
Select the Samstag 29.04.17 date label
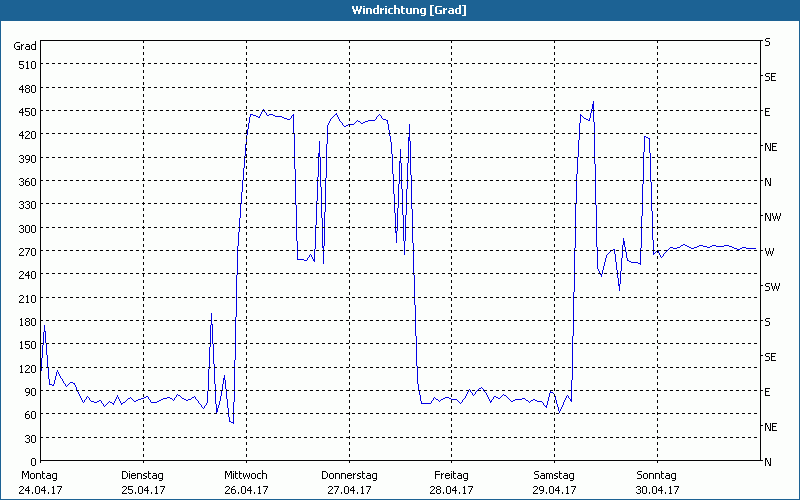[554, 482]
